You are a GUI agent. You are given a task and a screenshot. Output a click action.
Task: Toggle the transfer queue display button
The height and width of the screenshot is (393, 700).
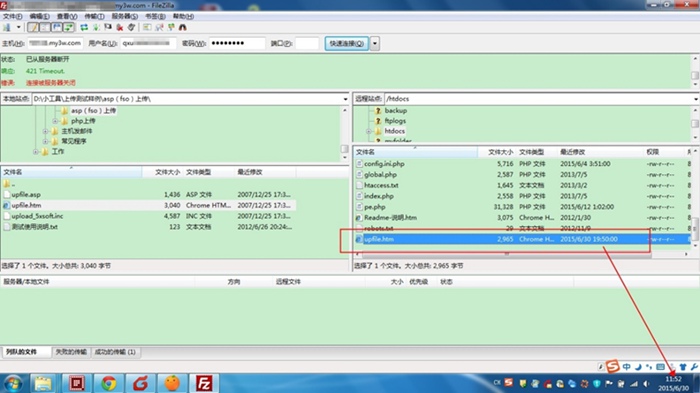(x=68, y=28)
